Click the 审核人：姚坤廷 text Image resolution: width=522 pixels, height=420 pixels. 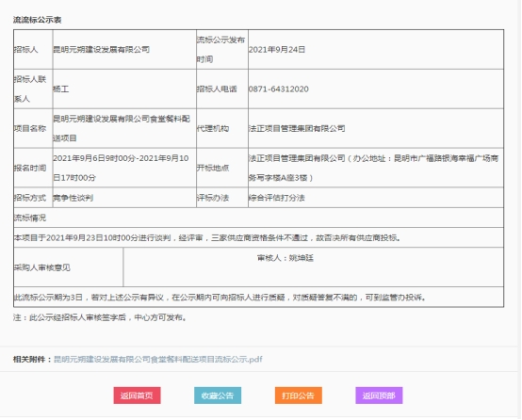click(x=285, y=258)
